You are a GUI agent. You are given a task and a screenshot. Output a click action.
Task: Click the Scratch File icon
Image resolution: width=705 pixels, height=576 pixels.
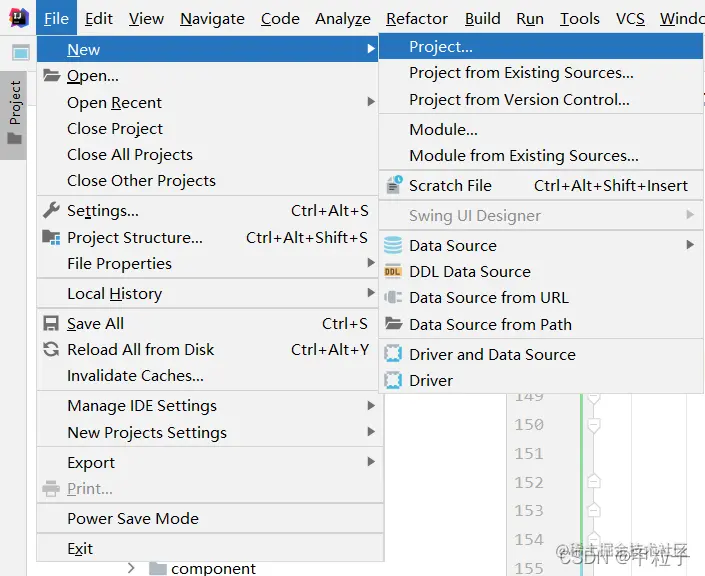pos(393,185)
